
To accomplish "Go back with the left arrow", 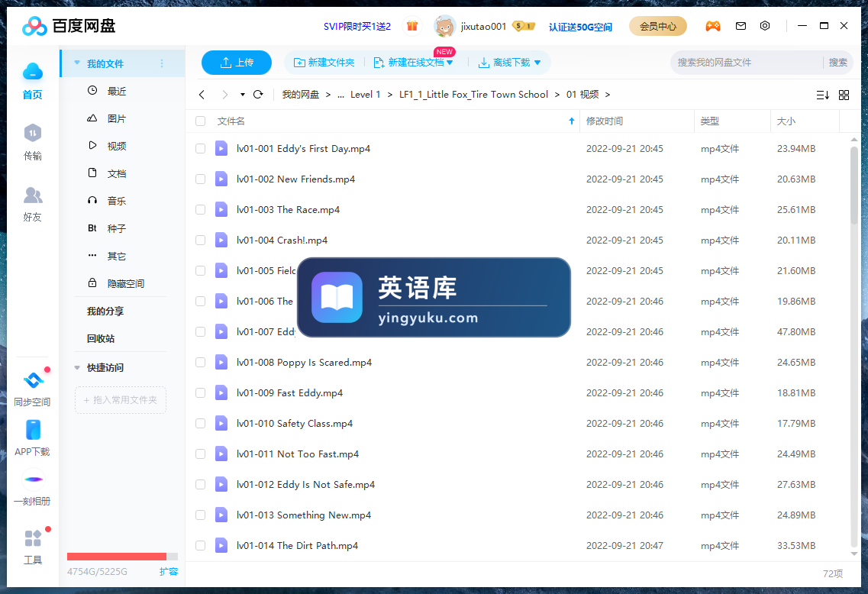I will (202, 95).
